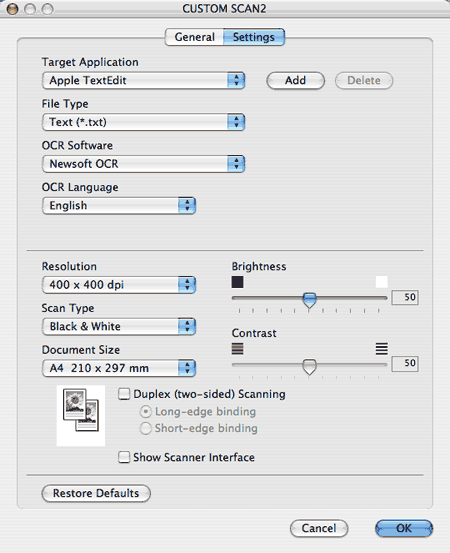Select Short-edge binding radio button
Viewport: 450px width, 553px height.
pyautogui.click(x=145, y=428)
